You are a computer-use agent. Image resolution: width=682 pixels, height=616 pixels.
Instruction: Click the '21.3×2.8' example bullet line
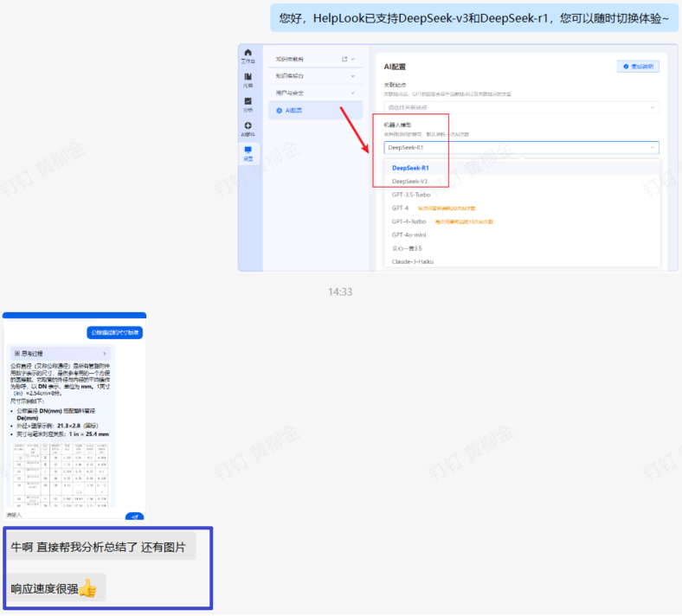[57, 426]
